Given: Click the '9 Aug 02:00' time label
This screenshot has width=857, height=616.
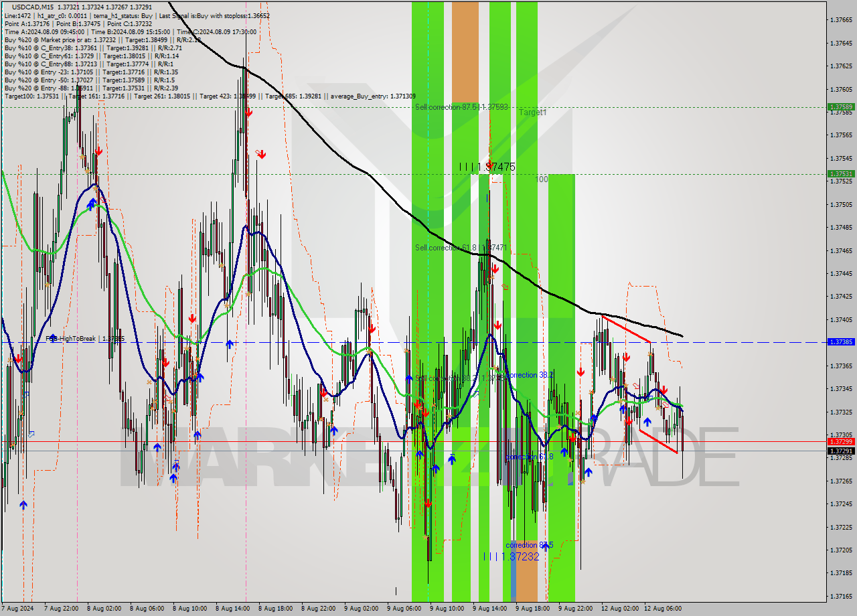Looking at the screenshot, I should (362, 608).
